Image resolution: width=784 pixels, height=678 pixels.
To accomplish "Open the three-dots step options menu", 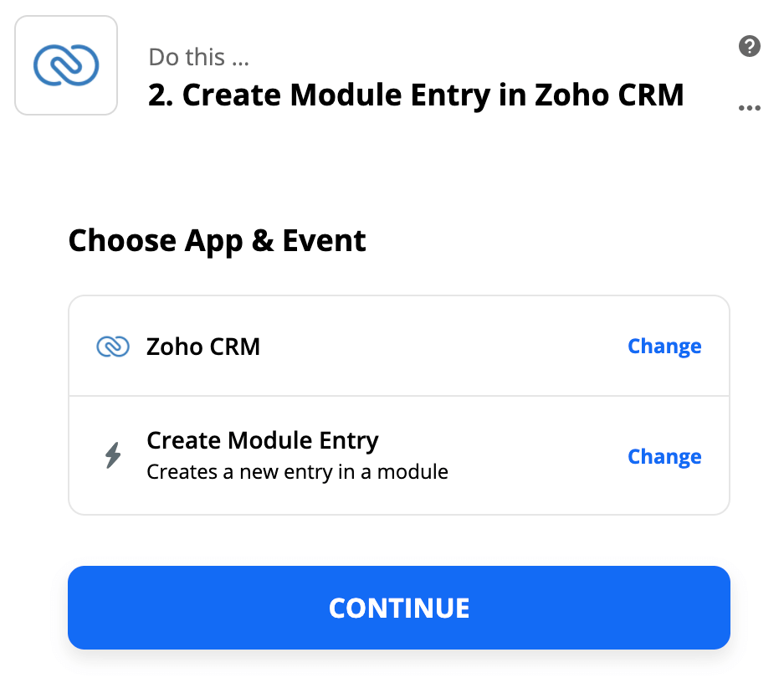I will coord(749,108).
